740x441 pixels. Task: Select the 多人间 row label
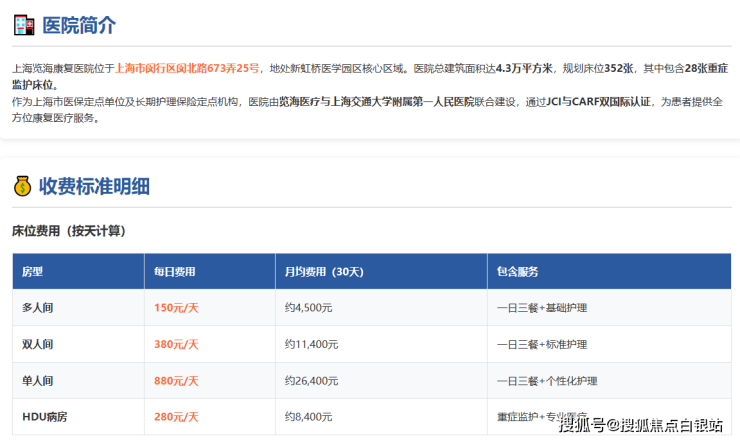(x=38, y=308)
